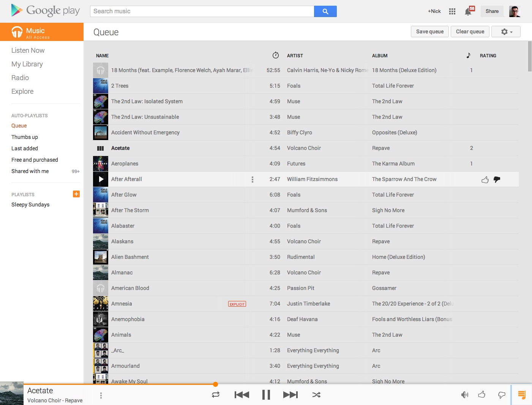This screenshot has width=532, height=405.
Task: Select the Armourland track row
Action: click(x=306, y=366)
